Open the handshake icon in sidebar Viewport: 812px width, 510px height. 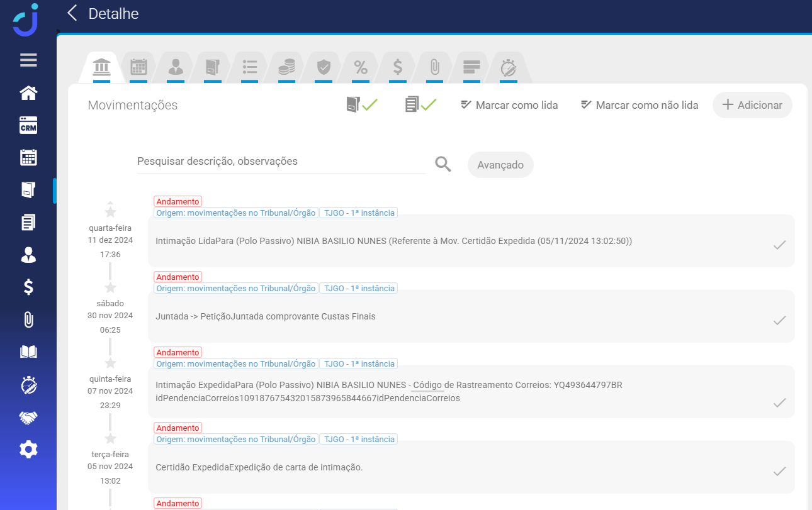pos(28,417)
